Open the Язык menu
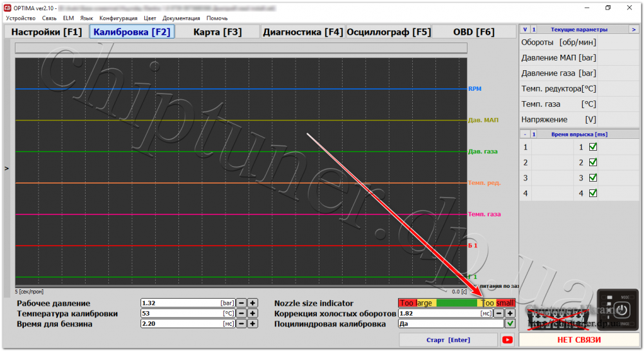Screen dimensions: 644x351 click(86, 18)
